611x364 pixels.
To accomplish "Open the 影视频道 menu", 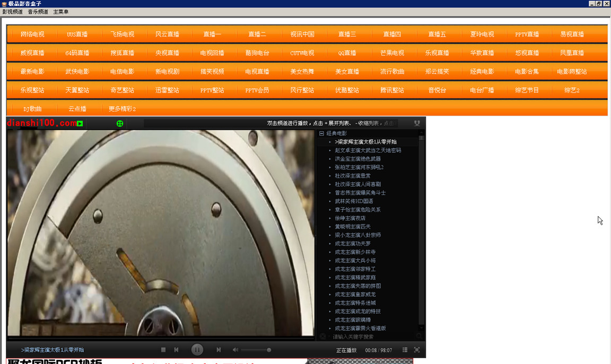I will 13,12.
